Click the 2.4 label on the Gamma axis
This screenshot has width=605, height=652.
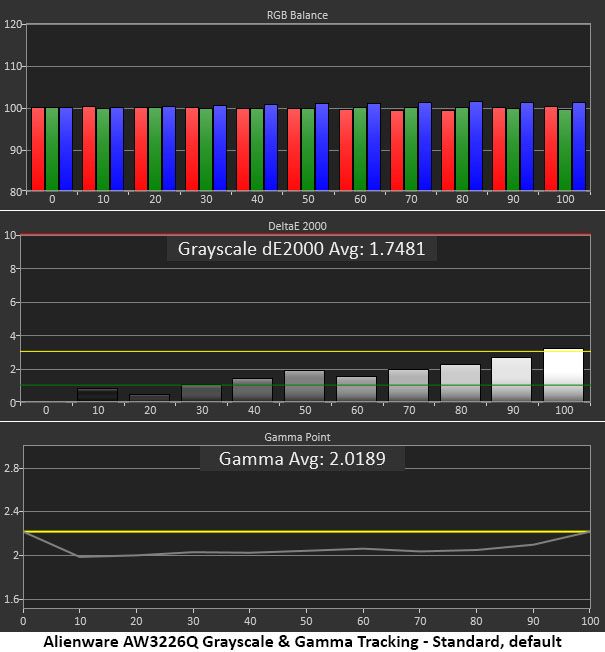12,511
